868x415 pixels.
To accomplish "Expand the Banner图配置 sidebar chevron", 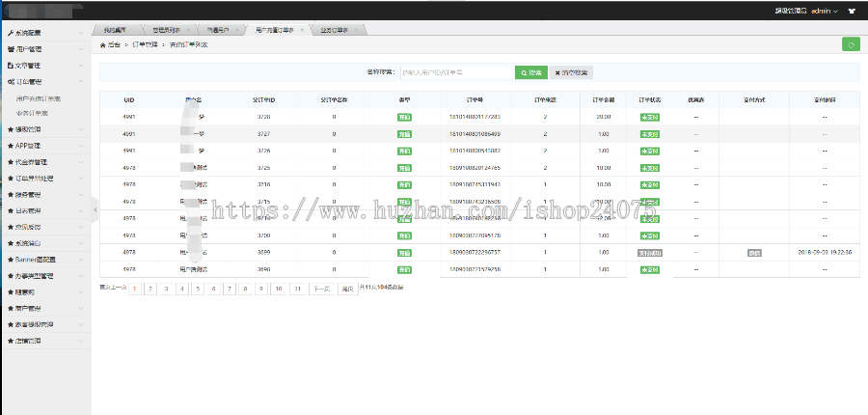I will [81, 260].
